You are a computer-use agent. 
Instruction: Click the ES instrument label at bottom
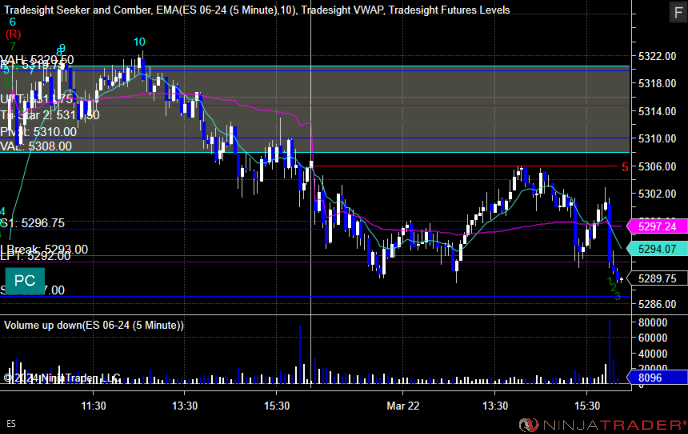tap(11, 424)
